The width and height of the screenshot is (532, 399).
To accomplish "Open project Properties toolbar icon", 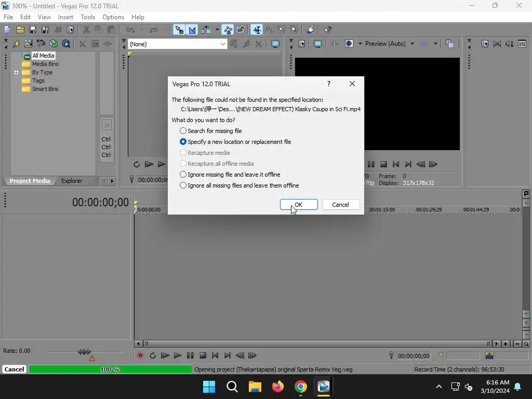I will click(70, 30).
